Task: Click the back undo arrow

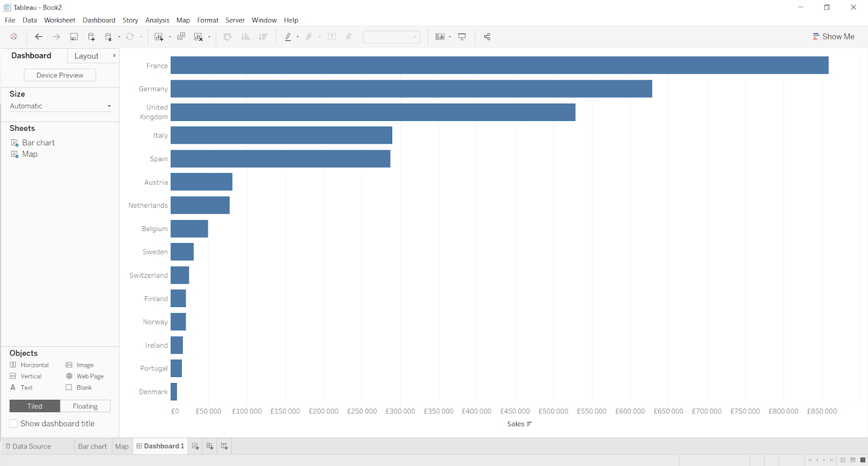Action: tap(39, 37)
